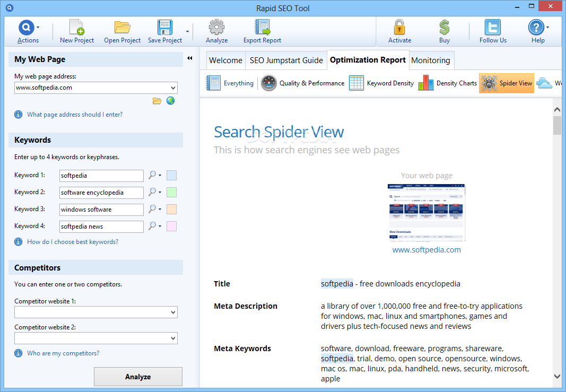The width and height of the screenshot is (566, 392).
Task: Click the Save Project floppy icon
Action: coord(165,28)
